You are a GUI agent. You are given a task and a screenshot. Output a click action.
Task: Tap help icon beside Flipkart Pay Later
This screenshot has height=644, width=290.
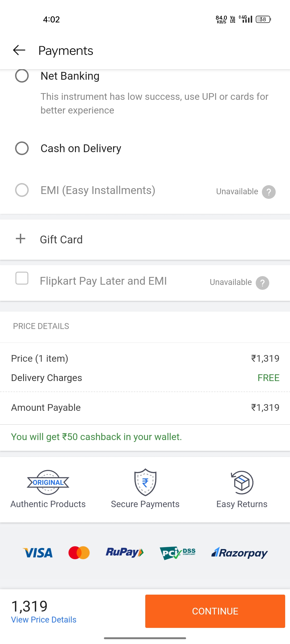[x=262, y=283]
